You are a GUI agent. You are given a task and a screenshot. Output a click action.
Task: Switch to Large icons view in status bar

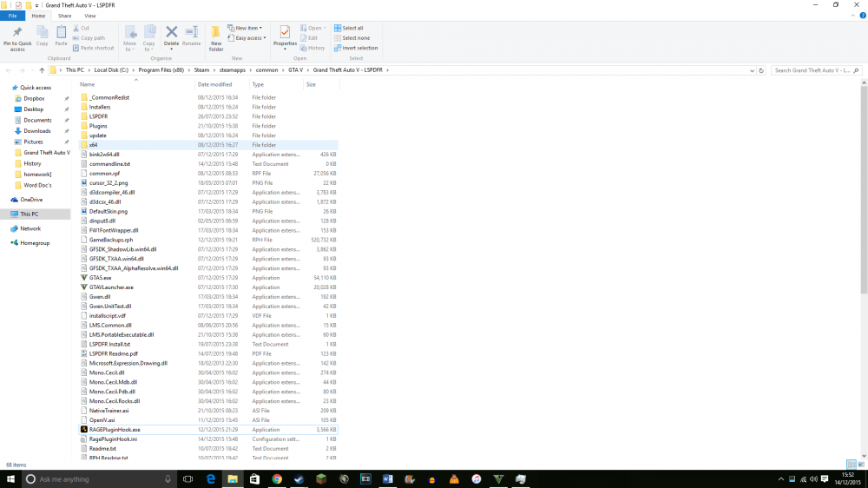(861, 465)
